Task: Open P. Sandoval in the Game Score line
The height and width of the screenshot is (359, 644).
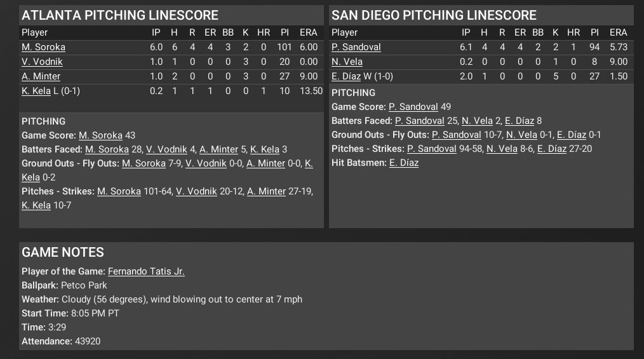Action: pyautogui.click(x=413, y=107)
